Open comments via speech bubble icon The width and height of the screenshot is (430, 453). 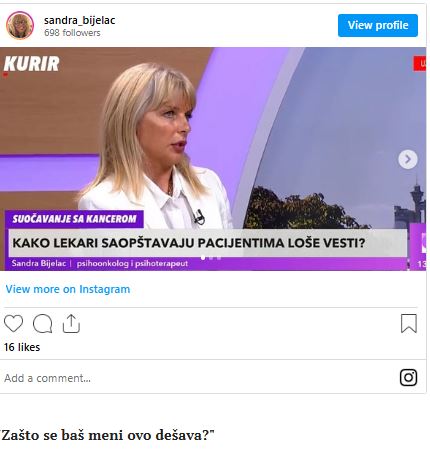(43, 323)
